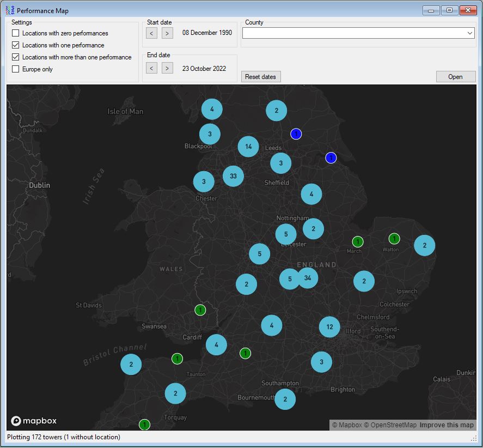This screenshot has height=448, width=483.
Task: Tick the Europe only checkbox
Action: pyautogui.click(x=16, y=69)
